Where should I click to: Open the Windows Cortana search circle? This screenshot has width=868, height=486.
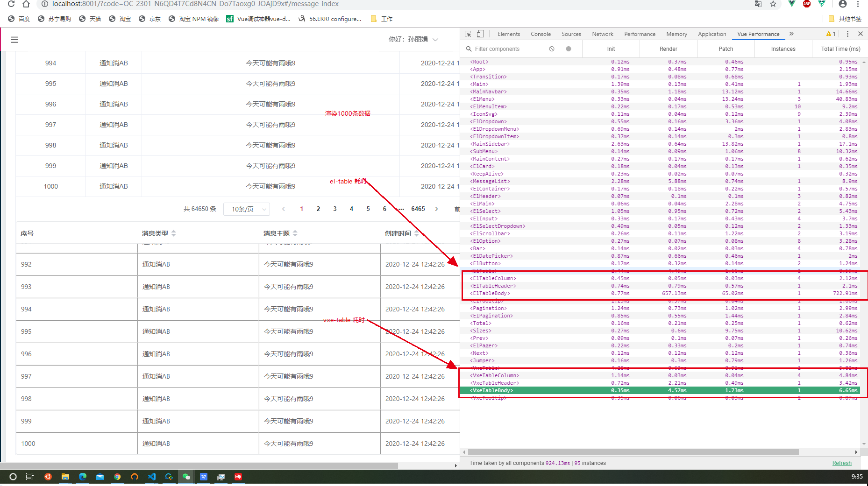[x=13, y=477]
